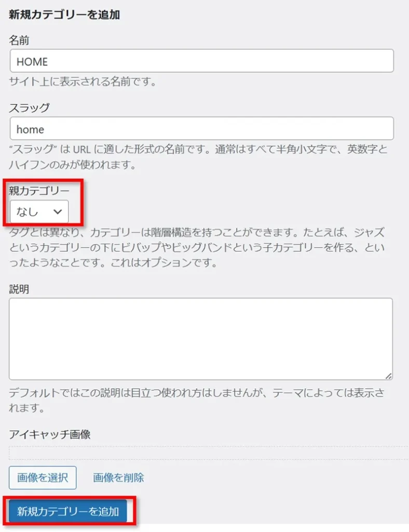Click the 新規カテゴリーを追加 heading at top

pos(64,15)
